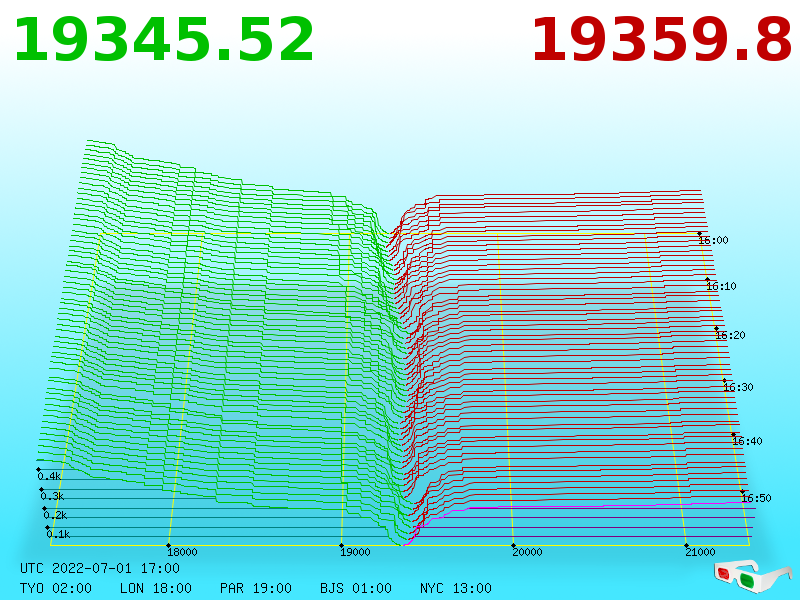
Task: Click the PAR 19:00 Paris time
Action: point(256,588)
